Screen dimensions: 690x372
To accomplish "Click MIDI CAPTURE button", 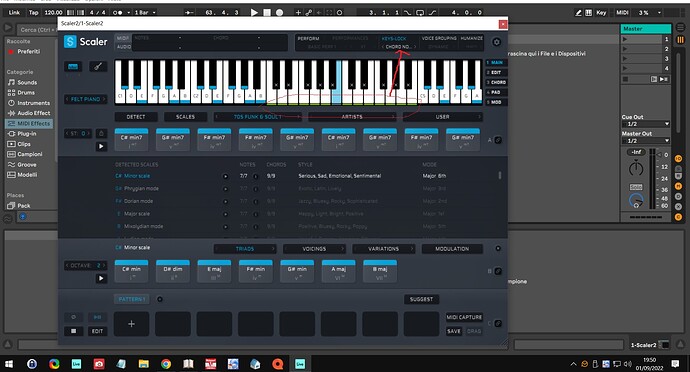I will [464, 317].
